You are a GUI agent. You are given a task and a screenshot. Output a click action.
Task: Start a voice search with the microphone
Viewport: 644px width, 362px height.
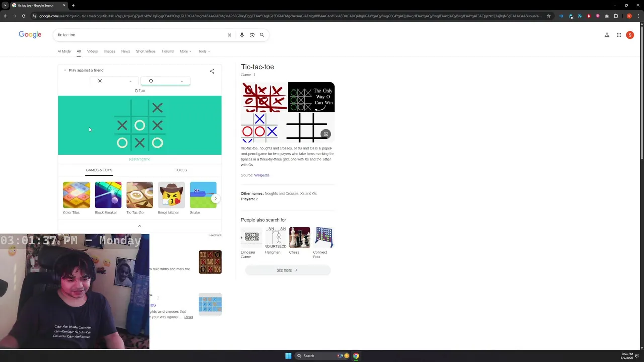tap(242, 35)
